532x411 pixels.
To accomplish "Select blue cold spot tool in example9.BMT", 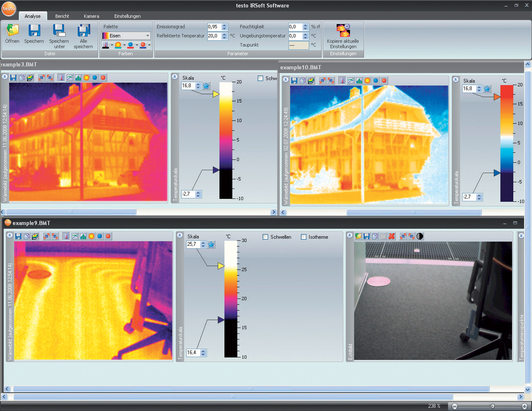I will (100, 236).
